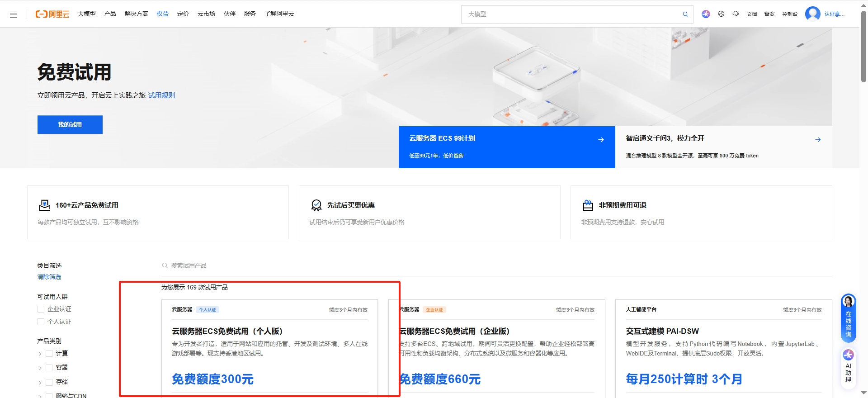
Task: Click the headset support icon in header
Action: [x=736, y=14]
